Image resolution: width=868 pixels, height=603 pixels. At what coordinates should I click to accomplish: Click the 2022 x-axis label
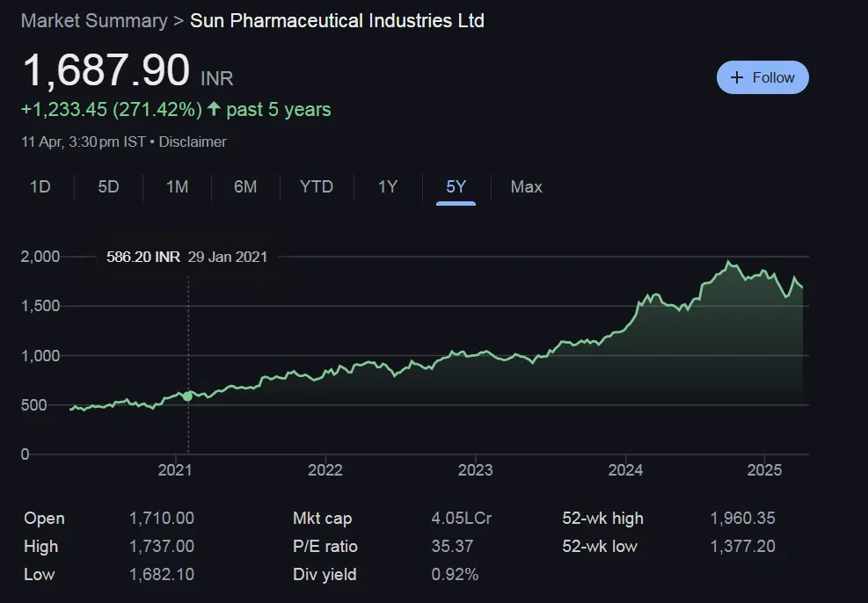(325, 469)
